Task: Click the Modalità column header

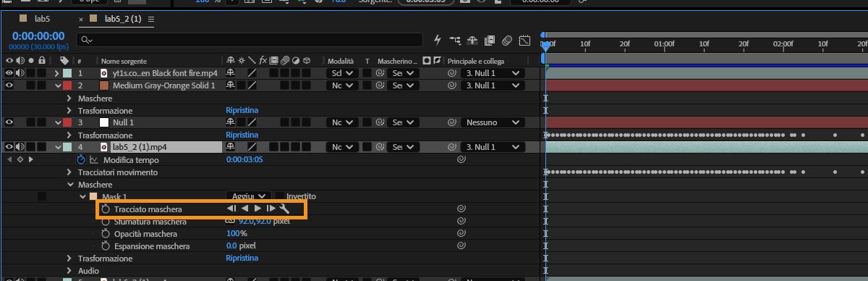Action: click(x=341, y=61)
